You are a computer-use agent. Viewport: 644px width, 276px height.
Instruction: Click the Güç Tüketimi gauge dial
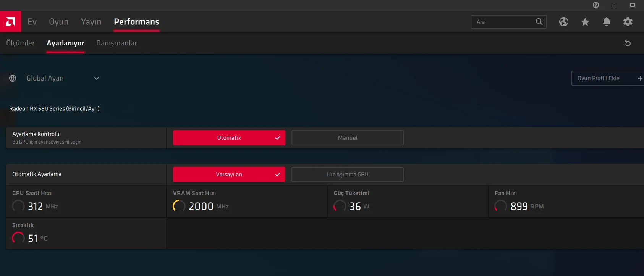(340, 206)
